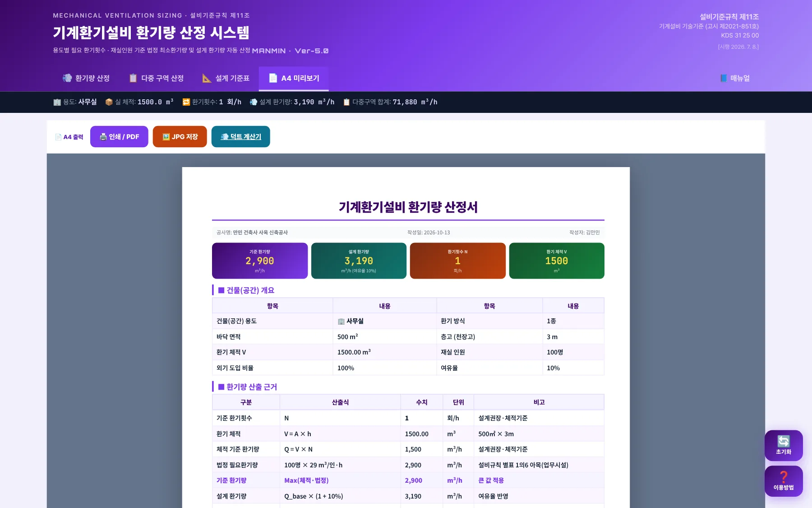Click the 기준 환기량 2,900 card
This screenshot has height=508, width=812.
[260, 261]
